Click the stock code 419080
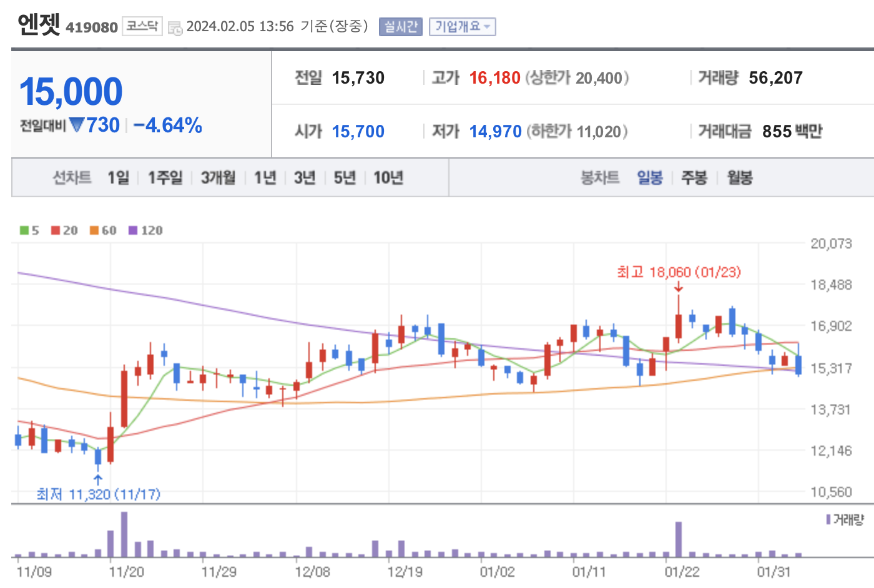The width and height of the screenshot is (874, 588). point(92,27)
